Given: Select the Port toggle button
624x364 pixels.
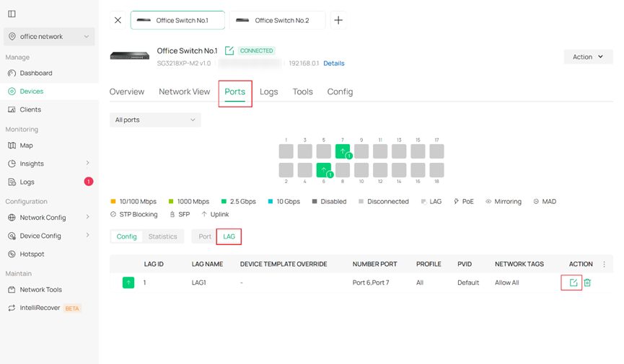Looking at the screenshot, I should [x=205, y=236].
